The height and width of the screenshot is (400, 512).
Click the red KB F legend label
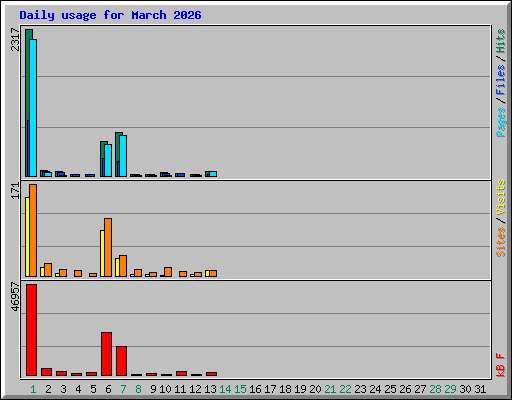[501, 365]
